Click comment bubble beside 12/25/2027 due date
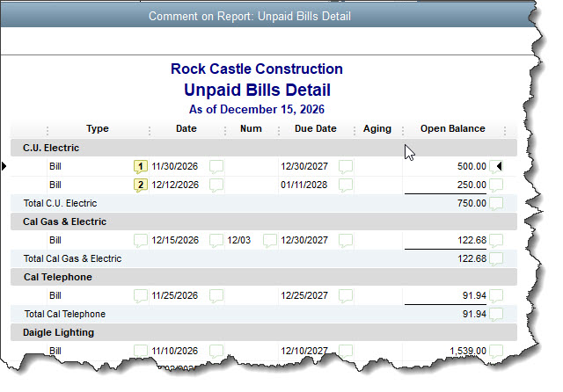 tap(347, 295)
